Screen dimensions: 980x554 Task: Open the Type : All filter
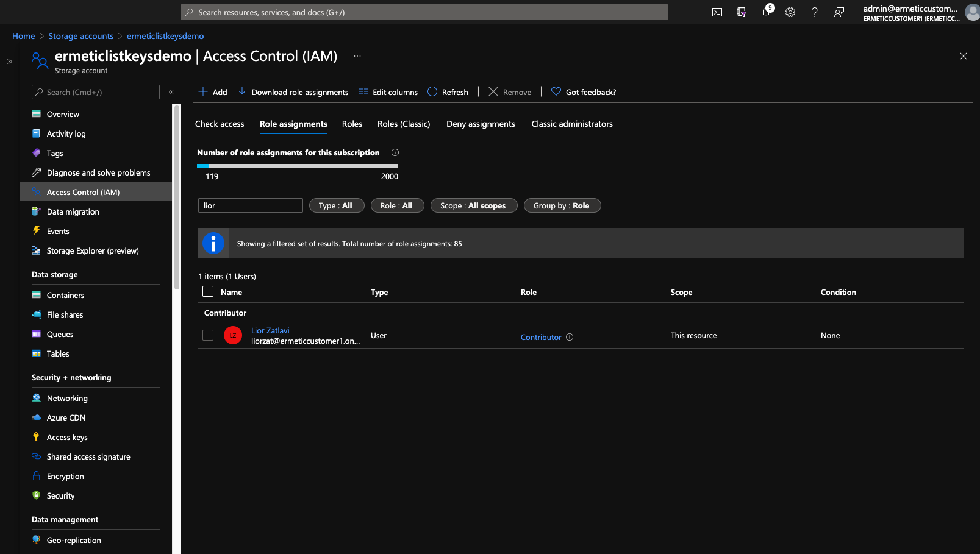337,205
